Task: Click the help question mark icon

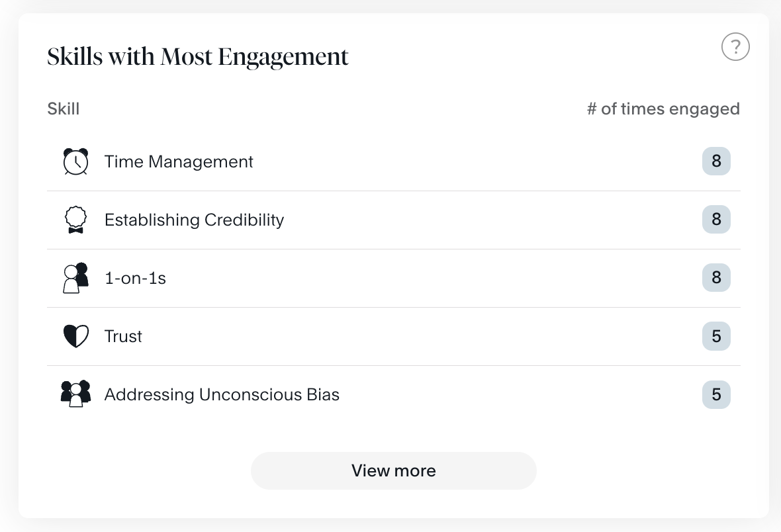Action: click(735, 48)
